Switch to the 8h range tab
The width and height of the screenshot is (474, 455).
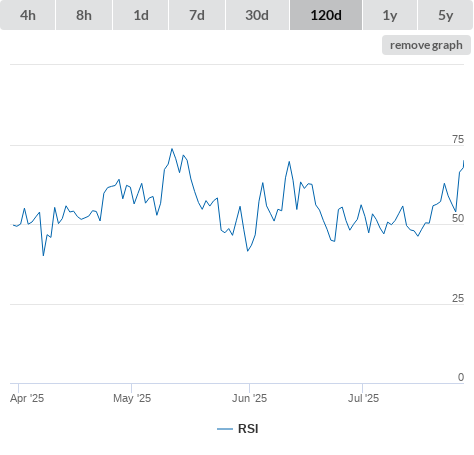click(x=84, y=15)
